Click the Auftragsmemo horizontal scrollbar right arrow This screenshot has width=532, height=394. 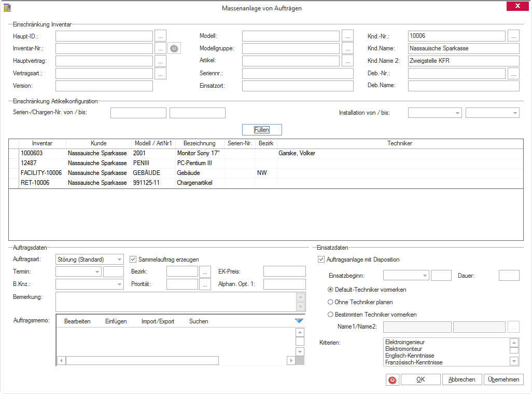[291, 360]
